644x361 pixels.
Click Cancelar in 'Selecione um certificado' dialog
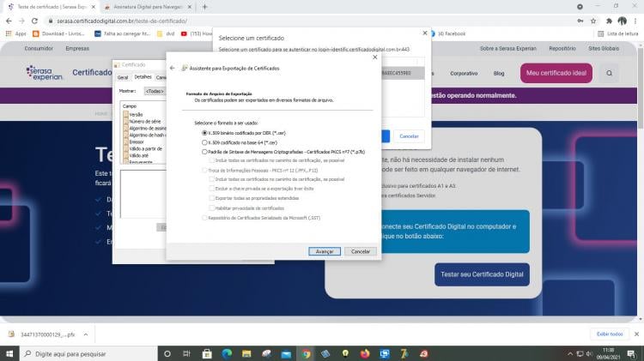(409, 136)
